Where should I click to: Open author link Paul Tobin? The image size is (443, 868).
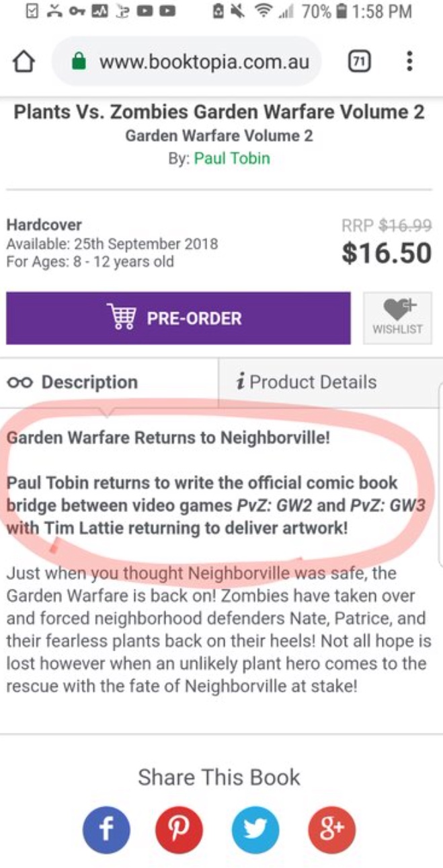click(232, 159)
